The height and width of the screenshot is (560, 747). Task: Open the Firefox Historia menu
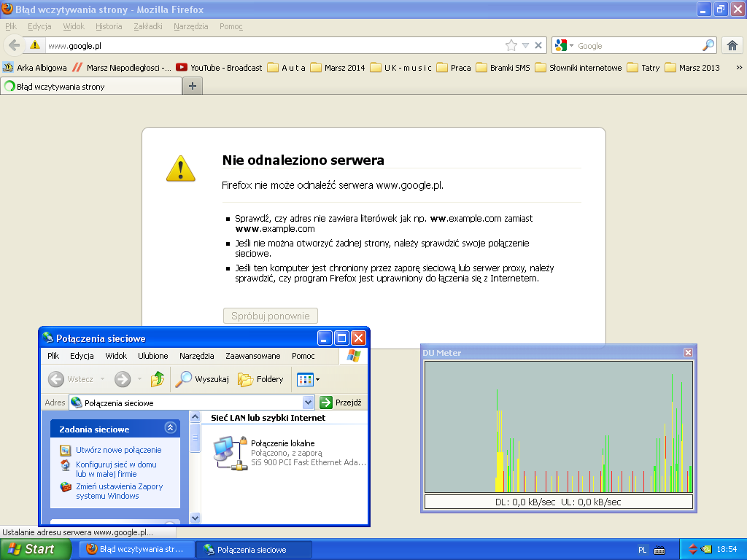pos(109,26)
